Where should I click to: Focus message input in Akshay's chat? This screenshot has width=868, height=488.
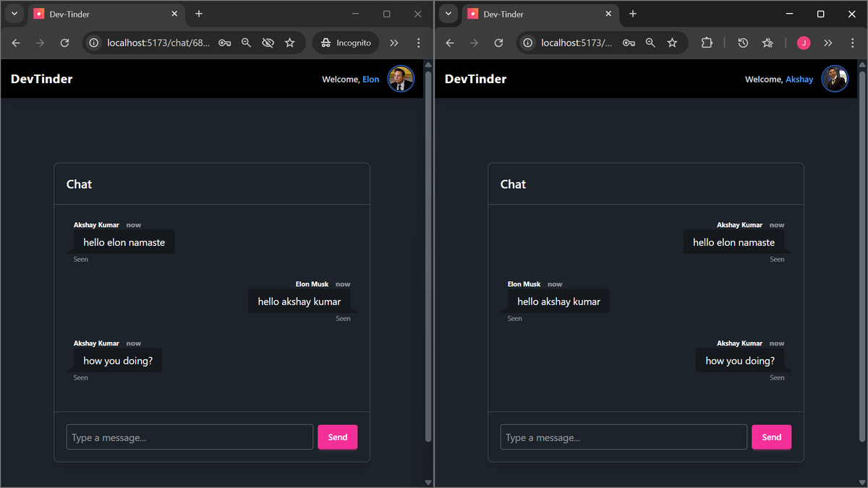pos(624,437)
